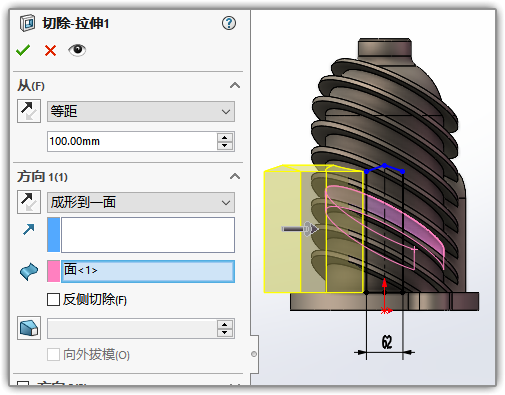
Task: Click reverse direction icon beside 等距
Action: tap(29, 111)
